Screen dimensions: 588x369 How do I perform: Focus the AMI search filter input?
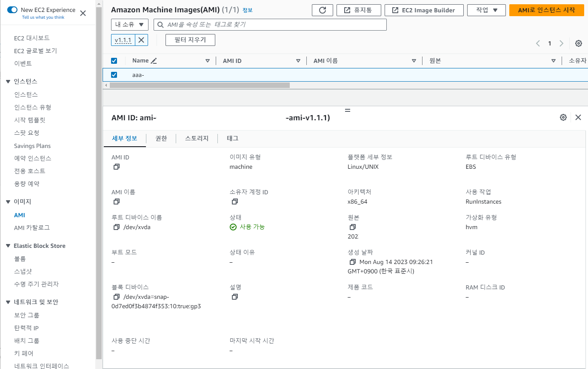click(270, 25)
